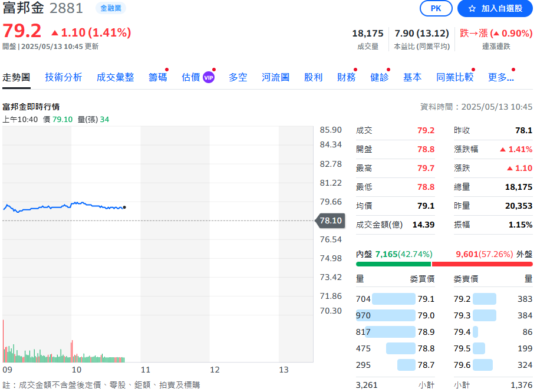Screen dimensions: 537x392
Task: Add 富邦金 via 加入自選股 button
Action: 495,8
